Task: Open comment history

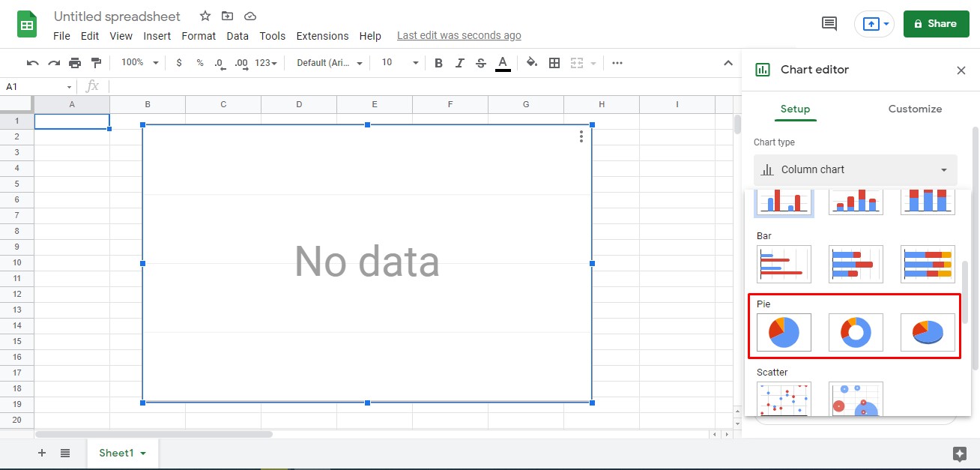Action: pos(829,23)
